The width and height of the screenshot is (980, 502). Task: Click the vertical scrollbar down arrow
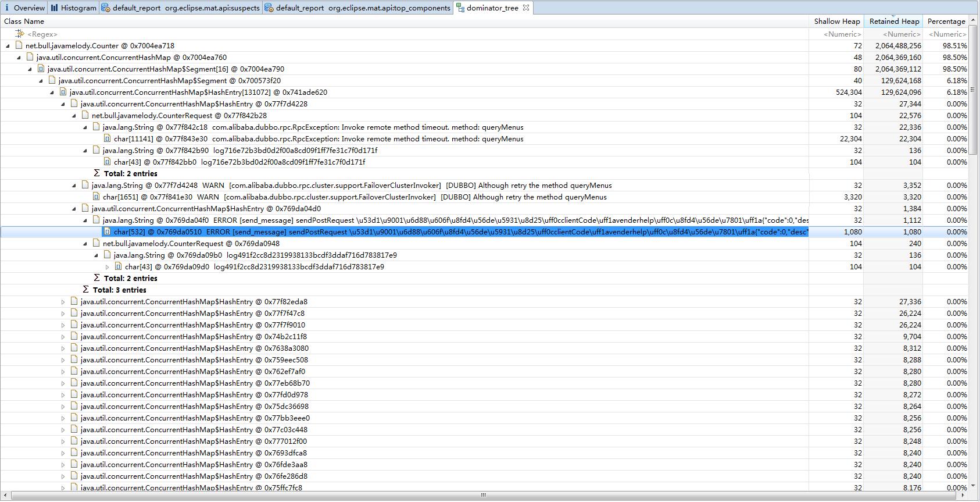pyautogui.click(x=974, y=486)
